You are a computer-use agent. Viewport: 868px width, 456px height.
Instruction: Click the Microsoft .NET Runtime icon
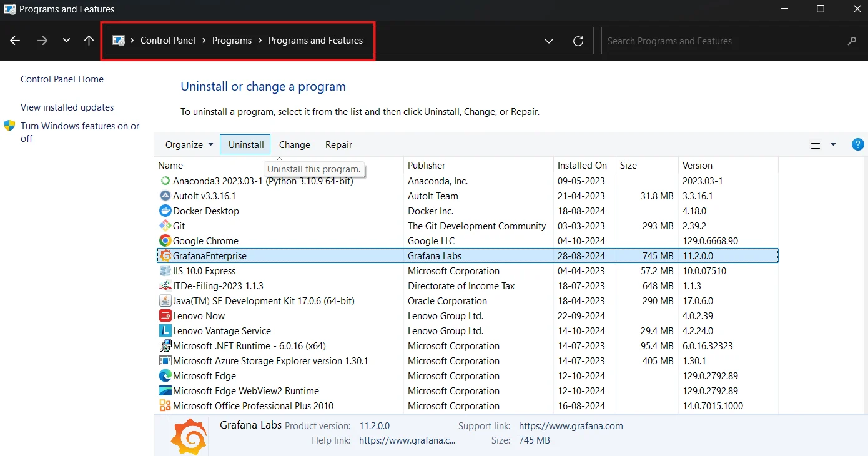[x=165, y=346]
